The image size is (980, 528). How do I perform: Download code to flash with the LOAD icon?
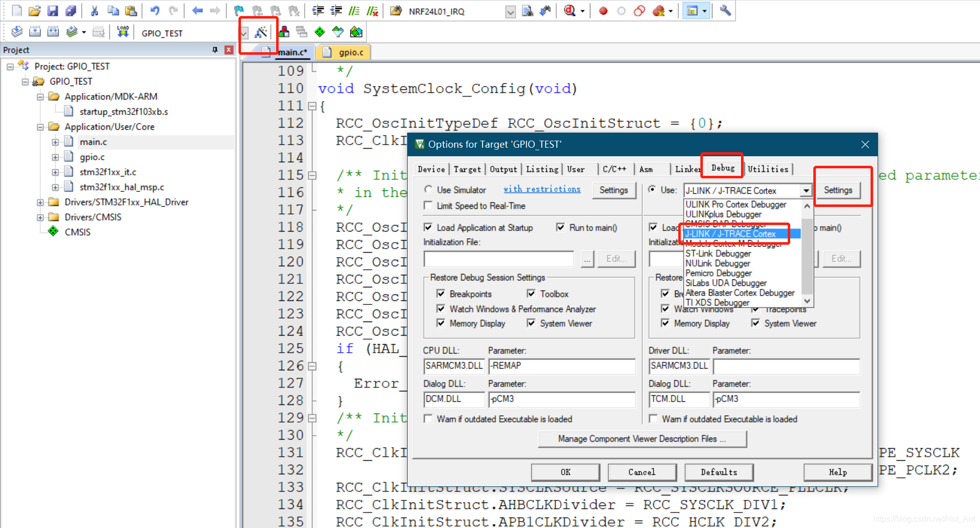[x=122, y=32]
